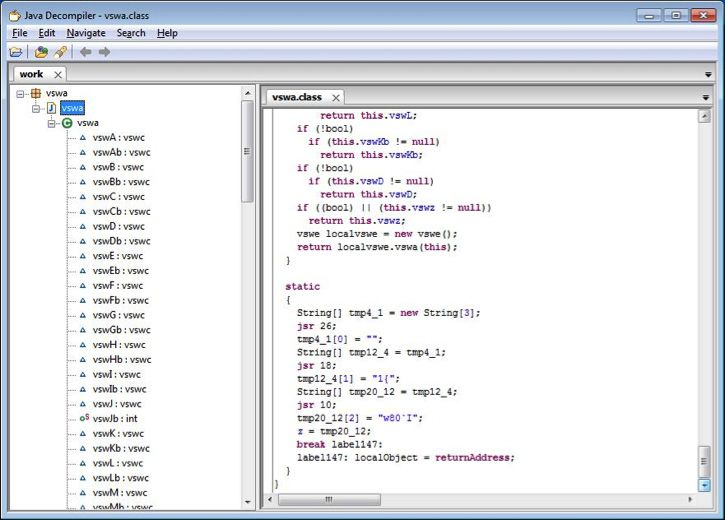Viewport: 725px width, 520px height.
Task: Click code editor horizontal scrollbar thumb
Action: click(329, 500)
